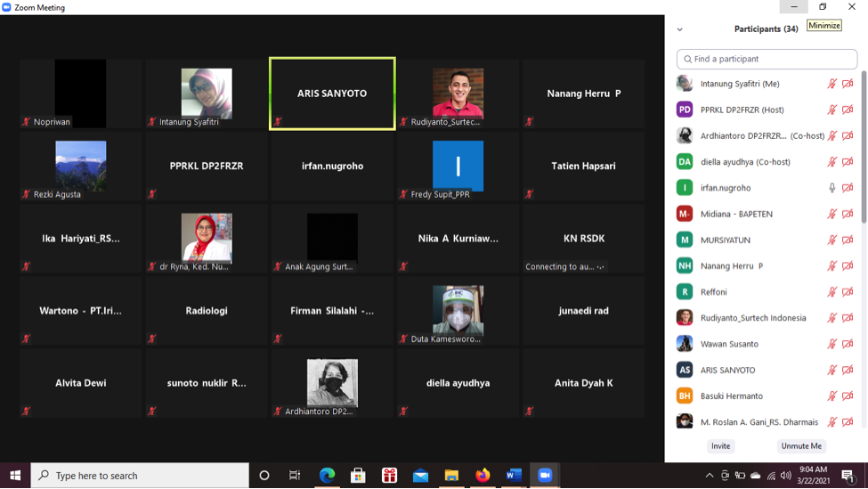Click junaedi rad tile
This screenshot has width=868, height=489.
(583, 311)
